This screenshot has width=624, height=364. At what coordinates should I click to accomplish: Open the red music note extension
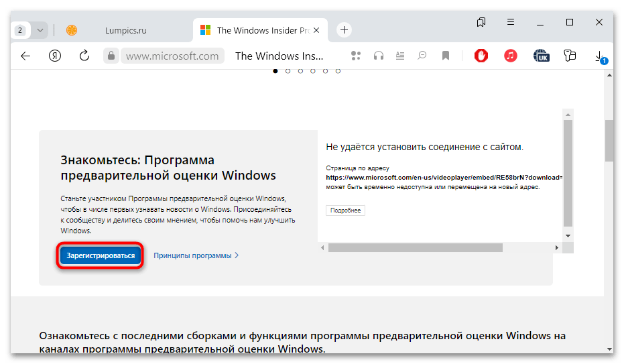511,56
